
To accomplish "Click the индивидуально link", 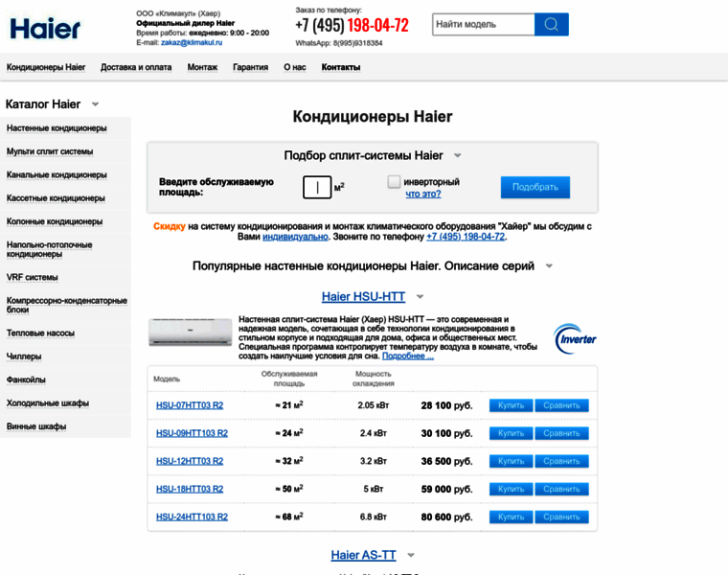I will [295, 237].
